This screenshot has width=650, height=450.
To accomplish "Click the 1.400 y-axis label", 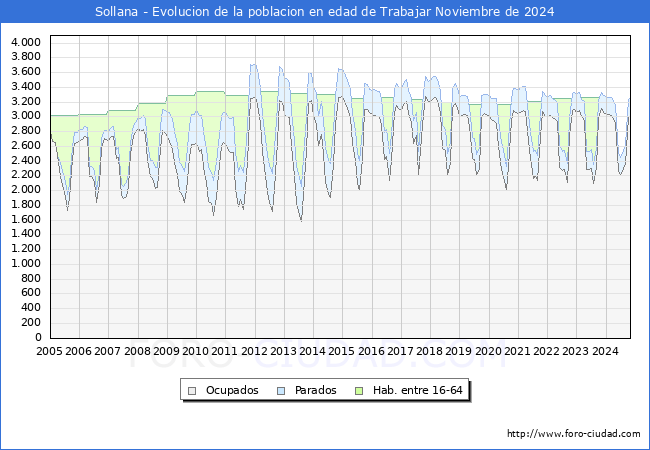I will 26,234.
